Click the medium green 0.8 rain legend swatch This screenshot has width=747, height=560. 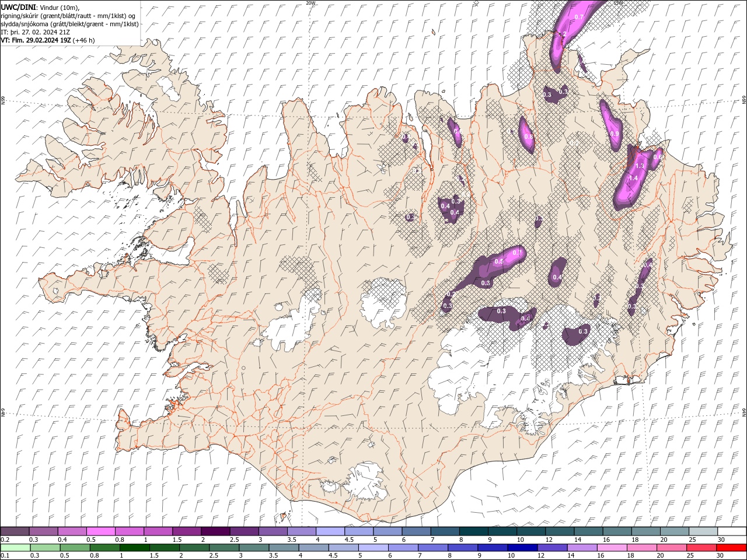[x=105, y=548]
